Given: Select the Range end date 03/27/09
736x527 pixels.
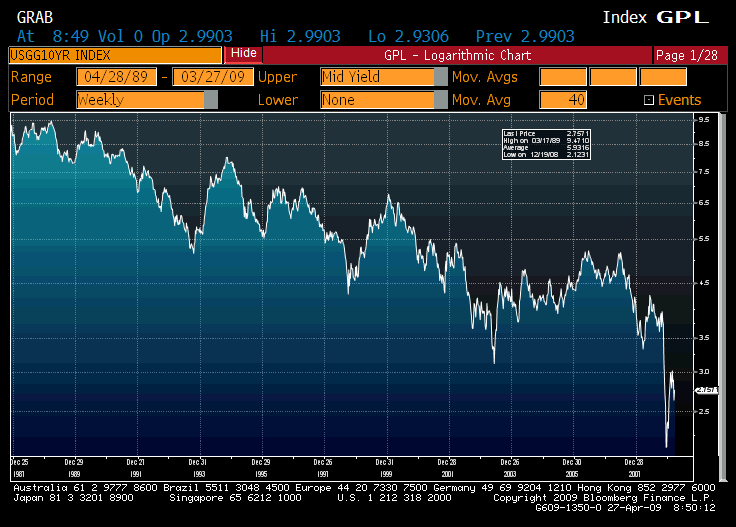Looking at the screenshot, I should coord(212,77).
